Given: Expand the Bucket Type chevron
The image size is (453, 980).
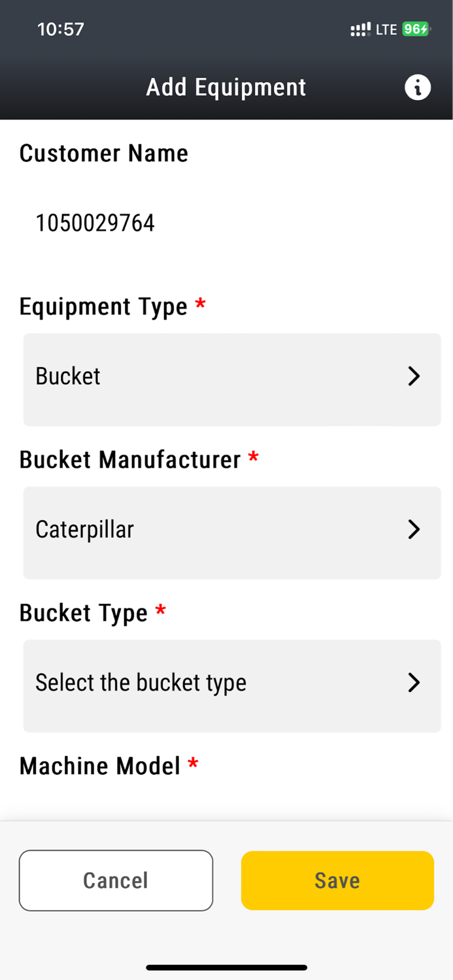Looking at the screenshot, I should point(413,682).
